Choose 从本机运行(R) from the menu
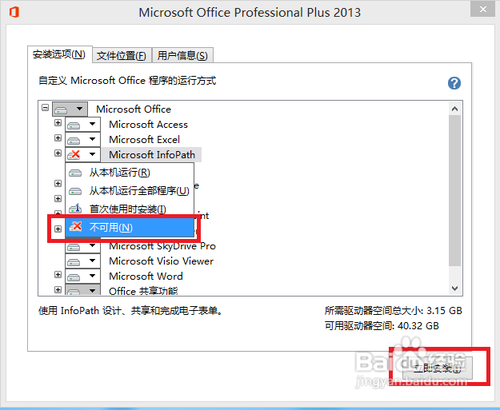 tap(129, 173)
